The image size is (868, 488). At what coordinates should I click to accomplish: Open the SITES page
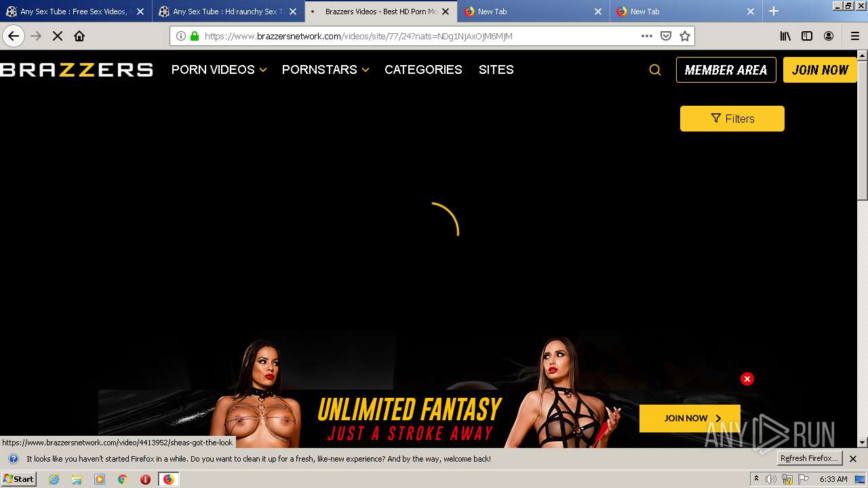(x=496, y=70)
